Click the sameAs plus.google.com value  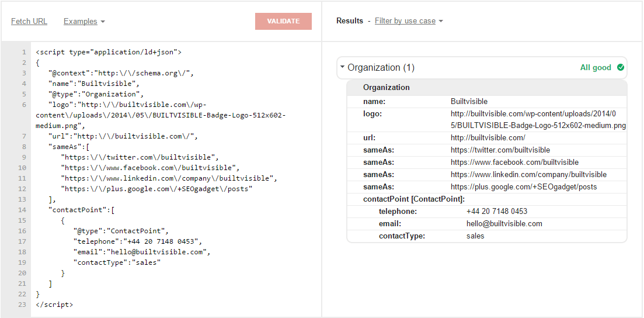pos(524,187)
